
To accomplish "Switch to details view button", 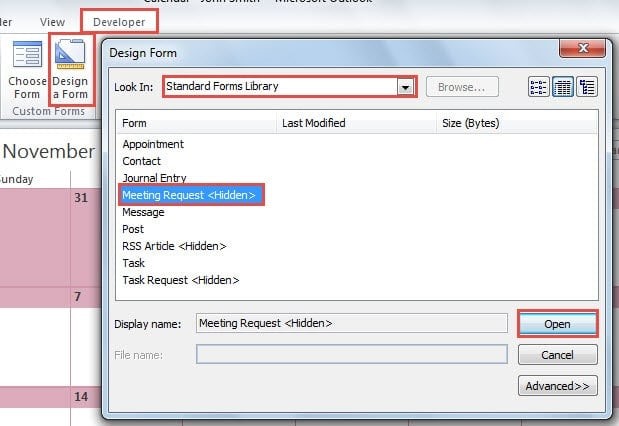I will [x=587, y=87].
